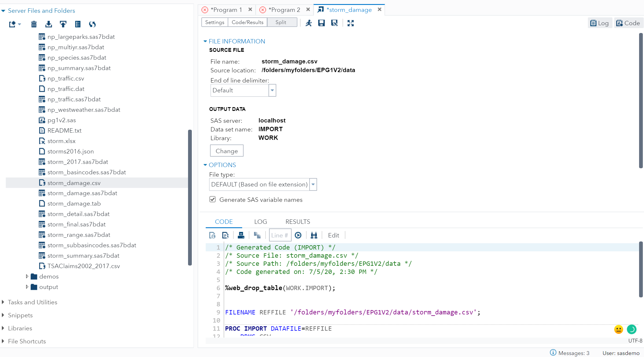Click the Refresh icon in file panel

92,24
